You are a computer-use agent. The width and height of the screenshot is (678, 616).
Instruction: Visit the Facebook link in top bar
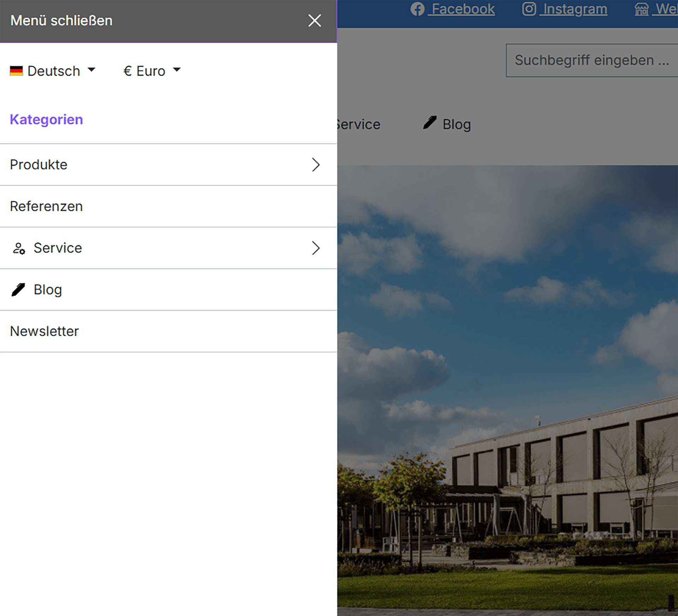click(x=452, y=9)
